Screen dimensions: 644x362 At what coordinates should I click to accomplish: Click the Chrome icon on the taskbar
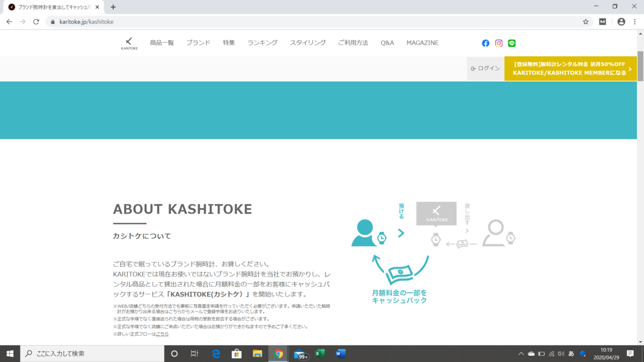(279, 353)
